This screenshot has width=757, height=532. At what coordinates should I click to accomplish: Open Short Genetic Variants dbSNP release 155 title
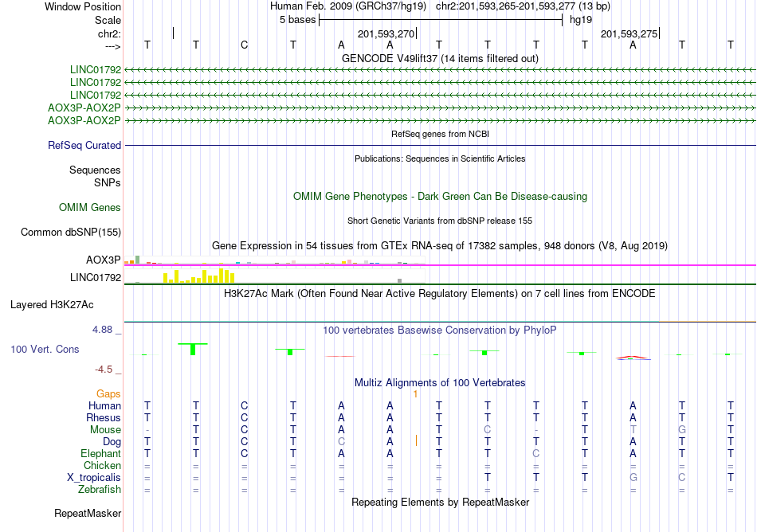pos(440,221)
